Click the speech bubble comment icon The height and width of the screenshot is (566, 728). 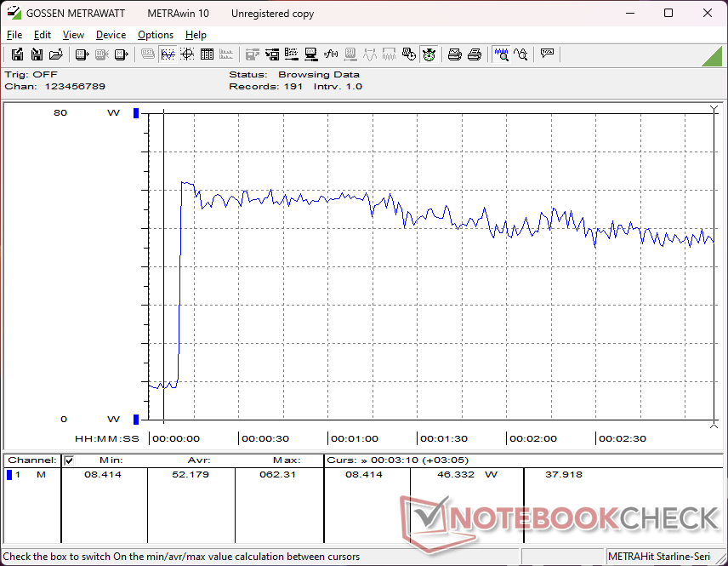click(547, 54)
